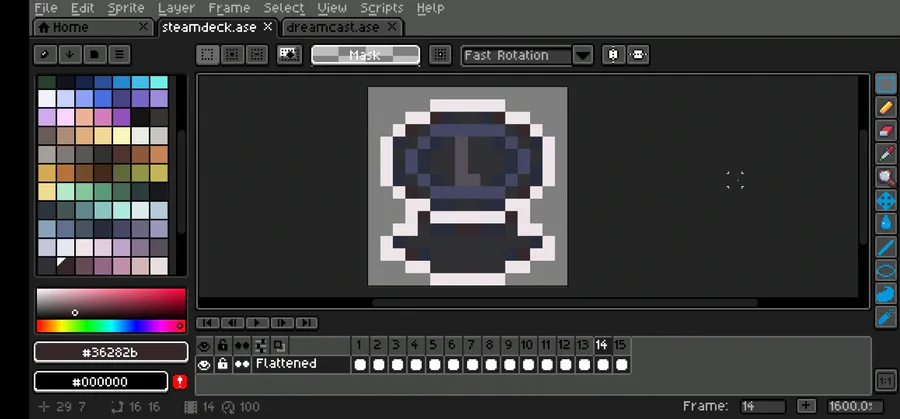Click the timeline header tree-structure icon
This screenshot has width=900, height=419.
[261, 346]
